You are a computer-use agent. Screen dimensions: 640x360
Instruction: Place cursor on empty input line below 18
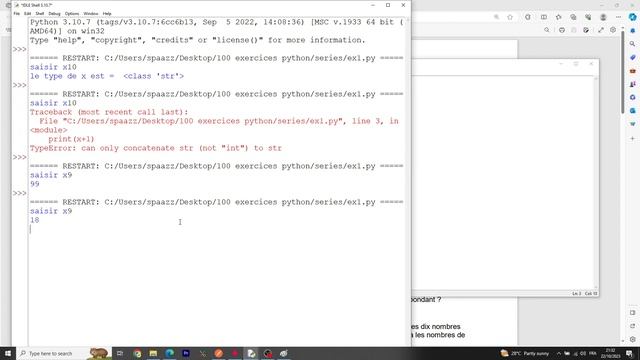[218, 229]
